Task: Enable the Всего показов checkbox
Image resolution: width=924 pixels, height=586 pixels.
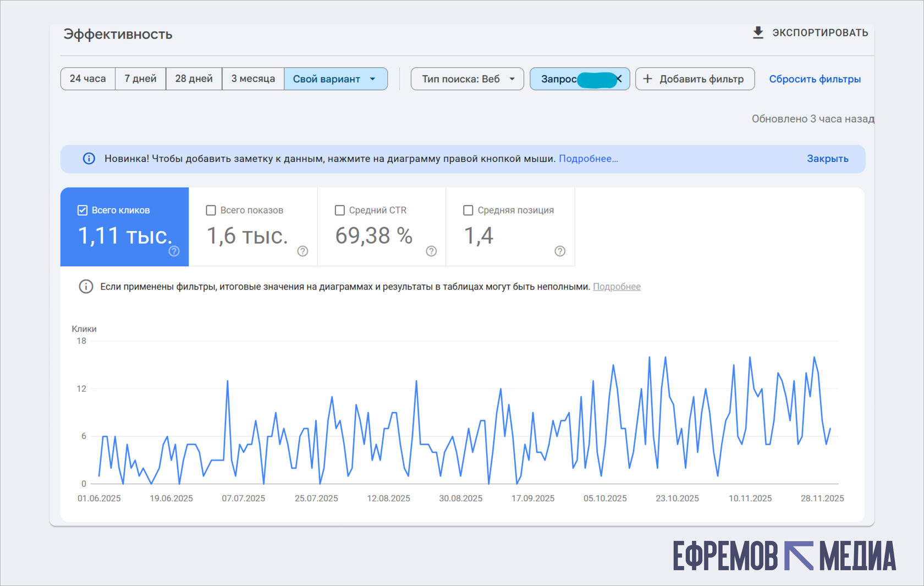Action: pos(211,210)
